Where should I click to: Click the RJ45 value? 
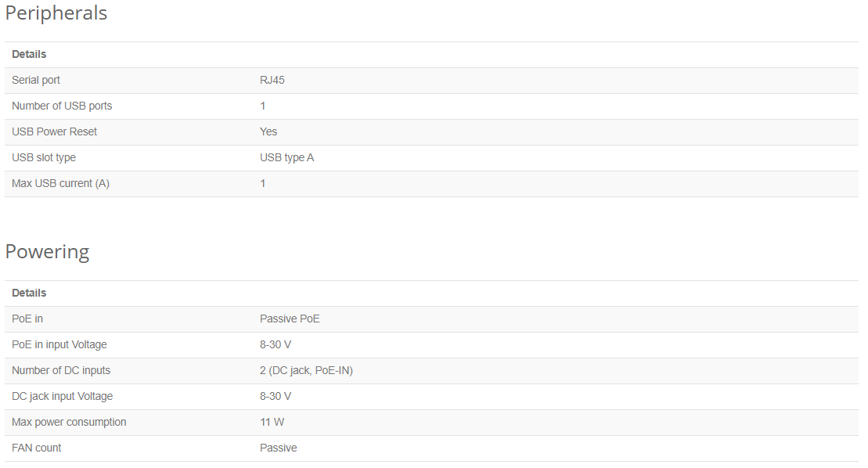tap(272, 80)
